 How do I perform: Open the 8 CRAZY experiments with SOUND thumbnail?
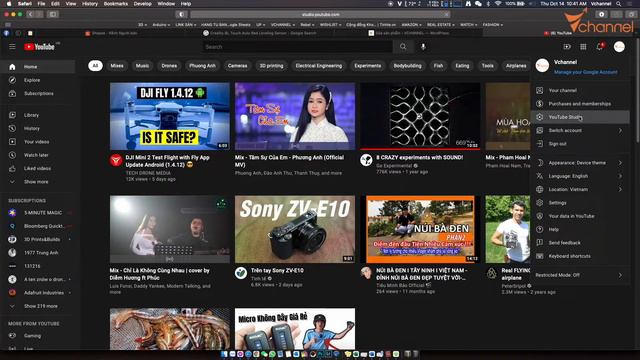pos(420,116)
